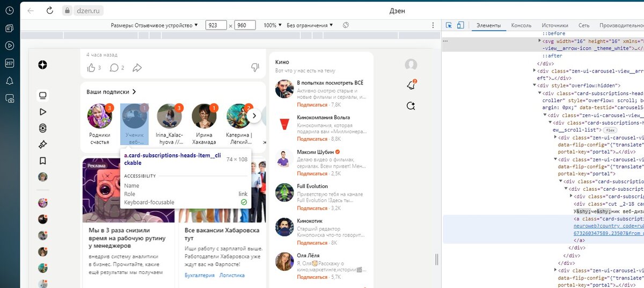The image size is (644, 288).
Task: Expand the zen-ui-carousel-view__arrow div node
Action: click(535, 70)
